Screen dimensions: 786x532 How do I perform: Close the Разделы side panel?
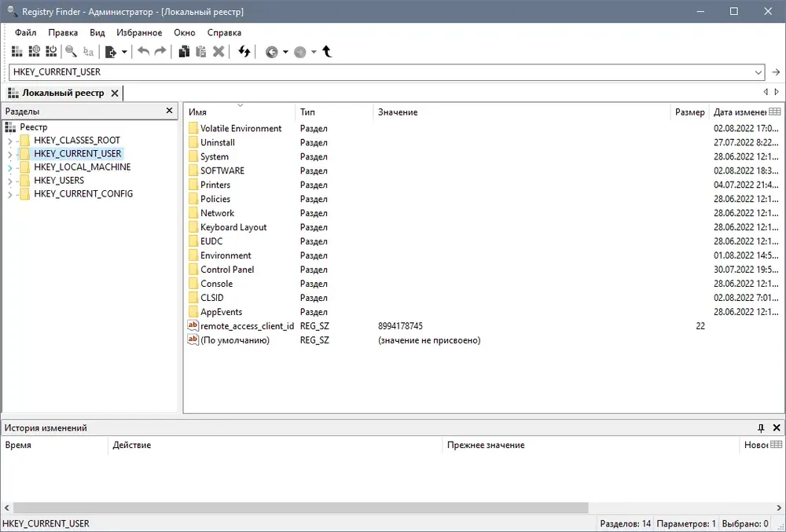(x=170, y=111)
